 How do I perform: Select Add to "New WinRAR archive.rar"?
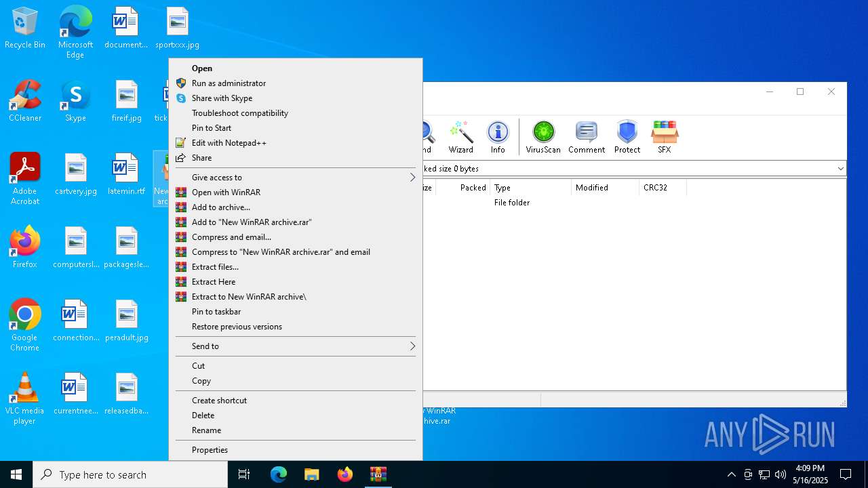[x=295, y=222]
